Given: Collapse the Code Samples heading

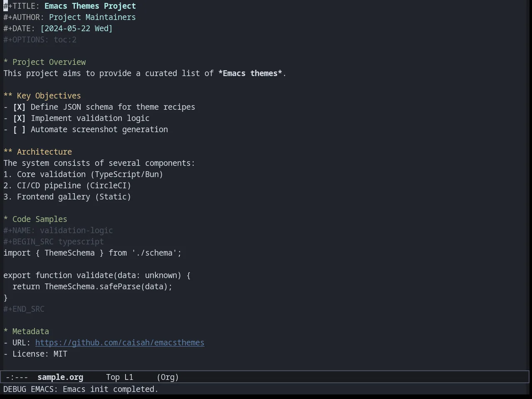Looking at the screenshot, I should click(x=35, y=219).
